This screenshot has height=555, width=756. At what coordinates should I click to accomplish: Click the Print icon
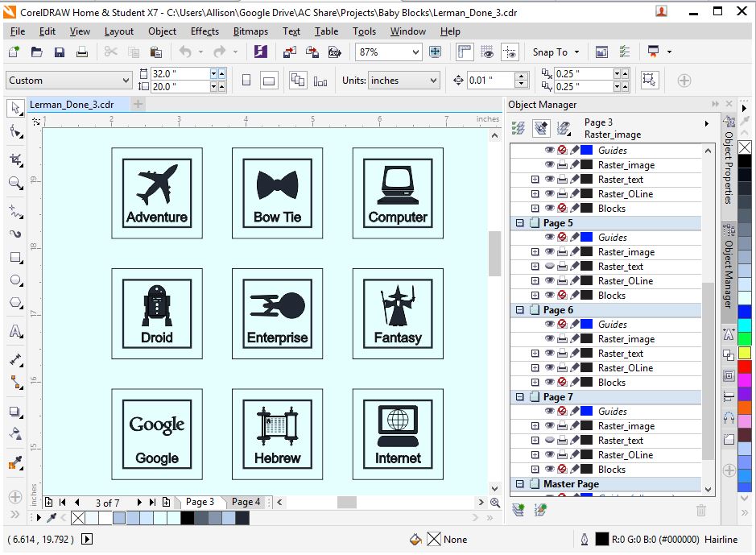pos(82,52)
